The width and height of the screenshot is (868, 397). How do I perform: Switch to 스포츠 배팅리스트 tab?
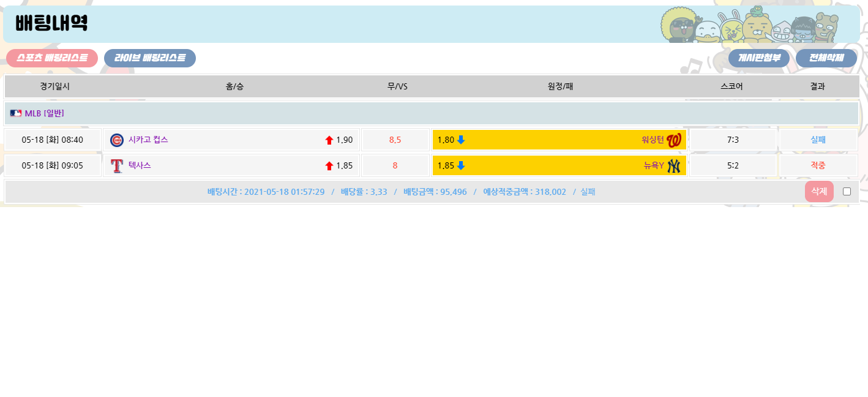[52, 58]
